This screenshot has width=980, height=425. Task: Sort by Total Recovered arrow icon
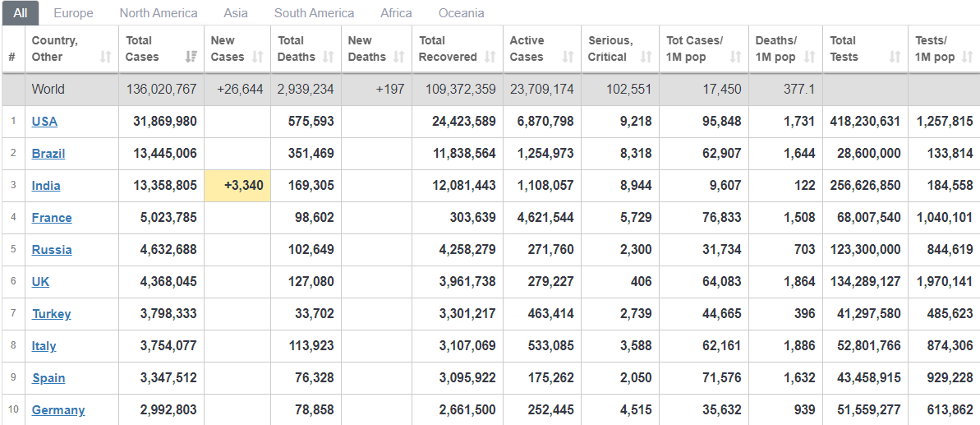490,57
